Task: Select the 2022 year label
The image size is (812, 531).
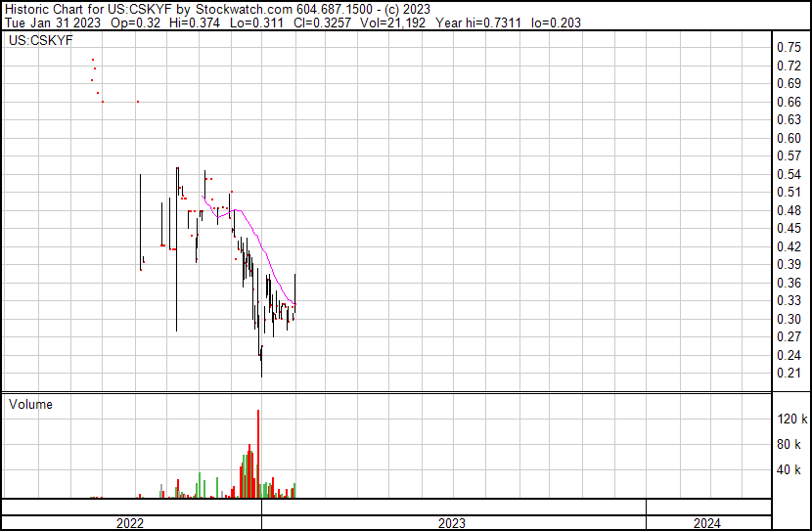Action: [129, 523]
